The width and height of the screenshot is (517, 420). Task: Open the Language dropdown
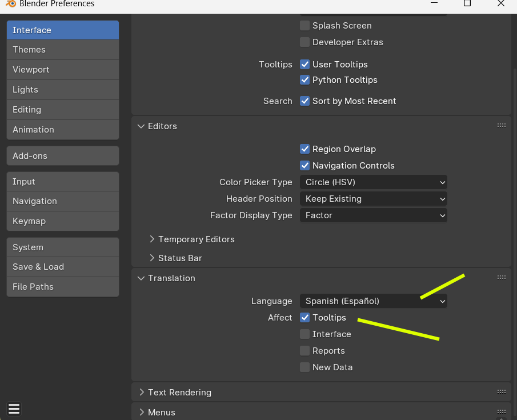(x=373, y=301)
